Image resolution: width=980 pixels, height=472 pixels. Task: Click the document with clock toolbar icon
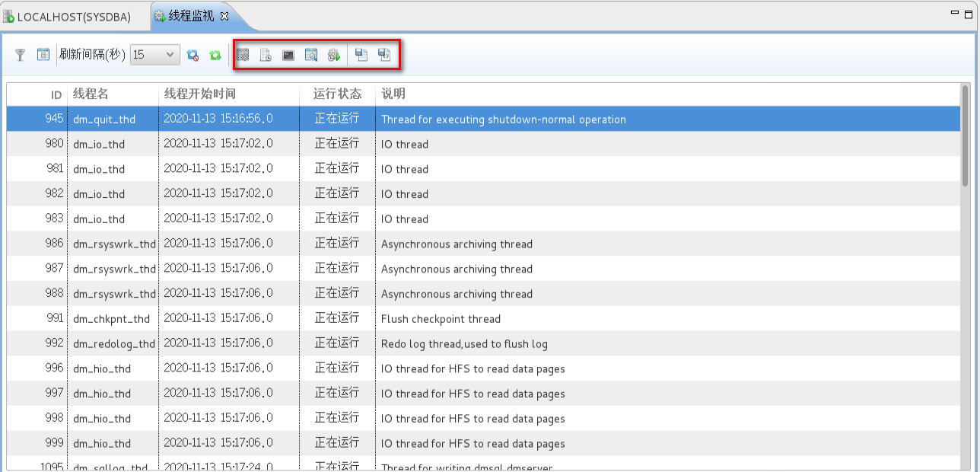click(x=266, y=55)
